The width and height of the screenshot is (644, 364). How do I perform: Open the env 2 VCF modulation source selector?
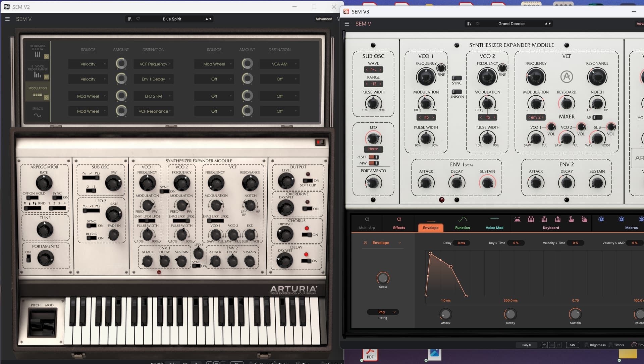coord(536,117)
